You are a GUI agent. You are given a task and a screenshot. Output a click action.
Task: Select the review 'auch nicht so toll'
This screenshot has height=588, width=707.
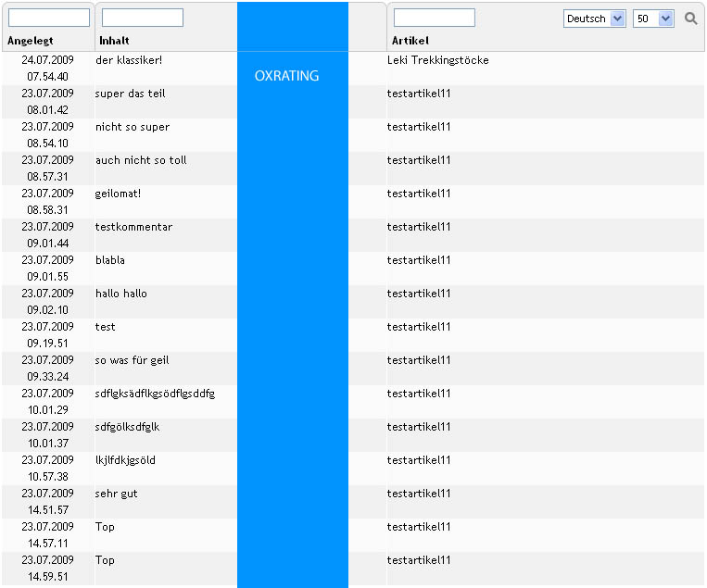coord(141,160)
